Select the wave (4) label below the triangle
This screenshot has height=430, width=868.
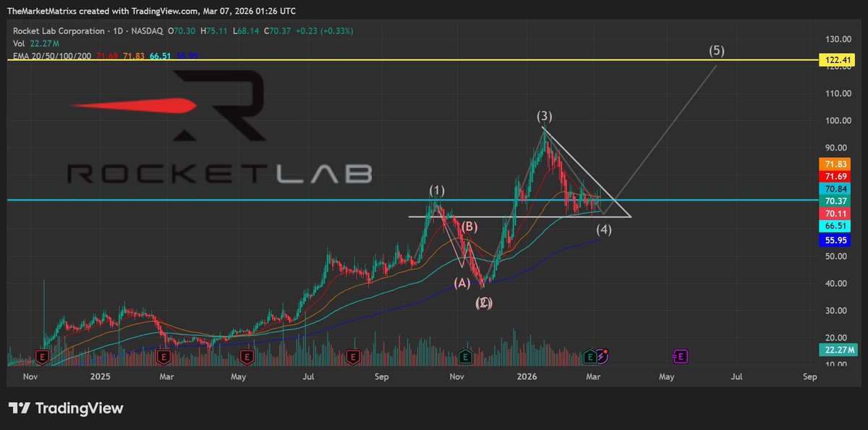click(605, 230)
